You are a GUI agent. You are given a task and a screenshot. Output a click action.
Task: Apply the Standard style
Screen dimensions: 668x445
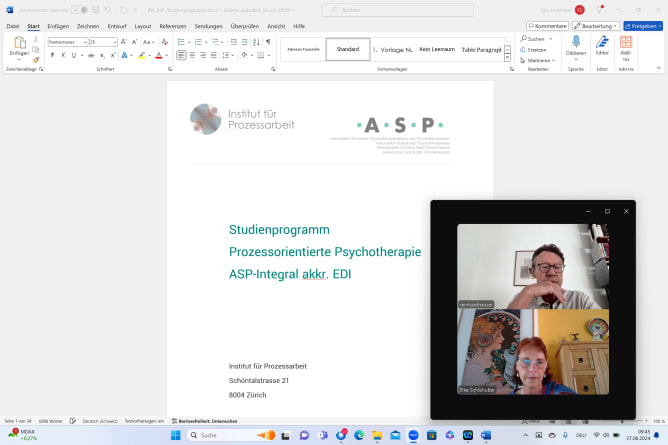click(348, 49)
